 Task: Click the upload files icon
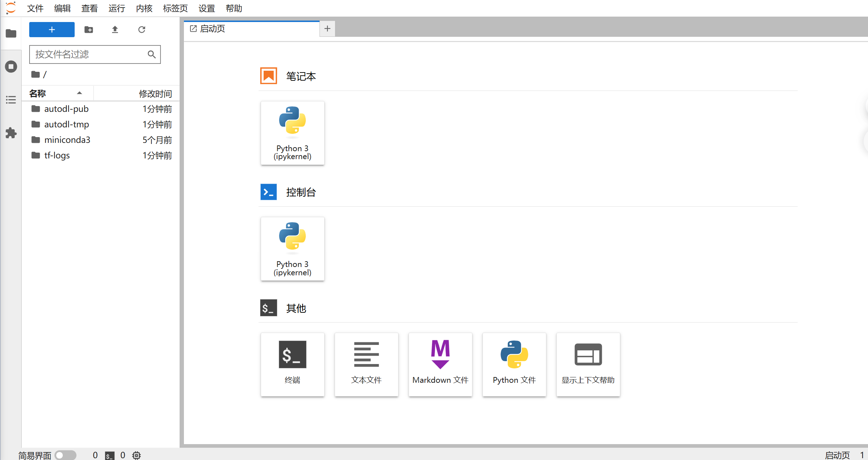pyautogui.click(x=115, y=30)
